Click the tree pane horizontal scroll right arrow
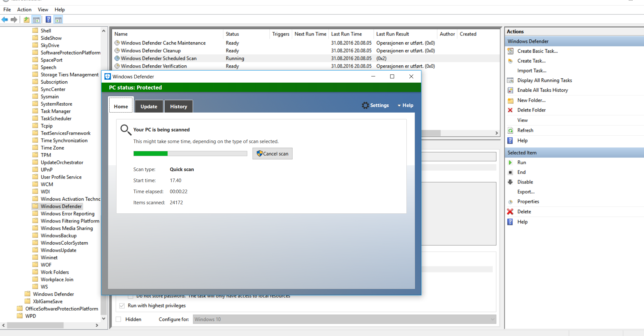The image size is (644, 336). 97,325
